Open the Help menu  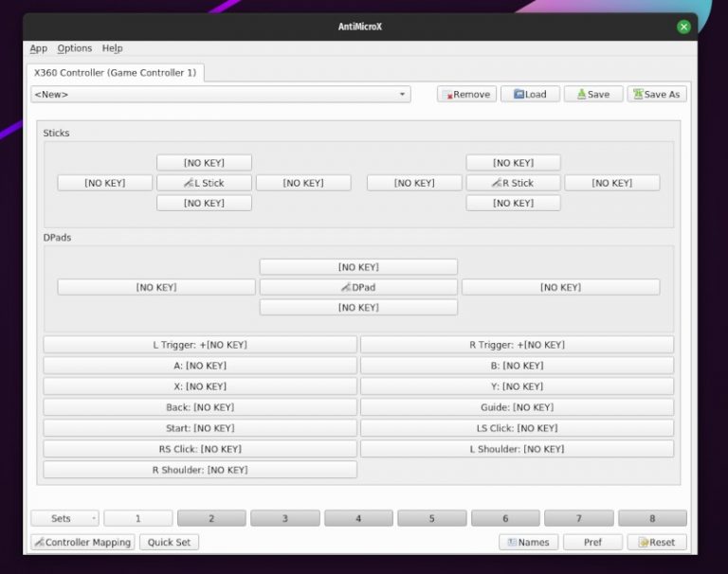tap(113, 48)
